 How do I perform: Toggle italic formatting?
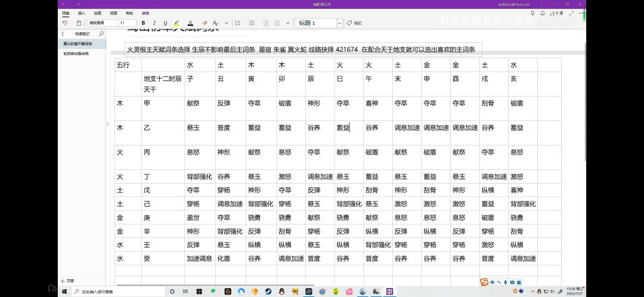coord(153,23)
